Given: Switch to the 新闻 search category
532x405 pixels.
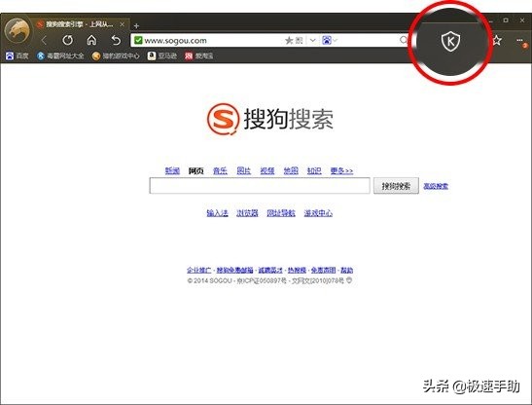Looking at the screenshot, I should [x=172, y=170].
